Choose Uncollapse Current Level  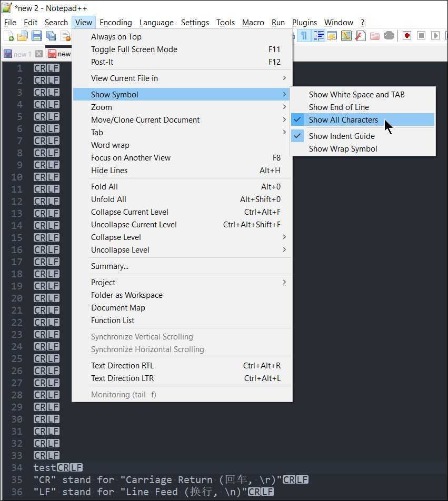tap(182, 225)
